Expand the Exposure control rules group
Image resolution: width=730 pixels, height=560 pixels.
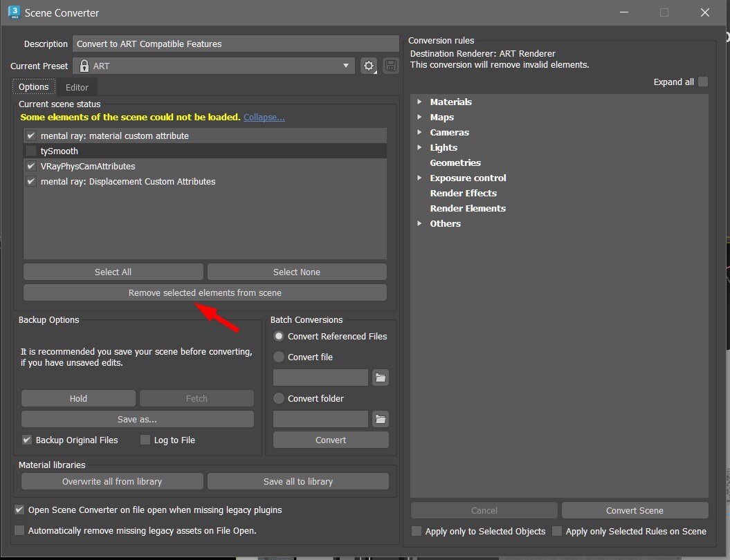coord(419,178)
